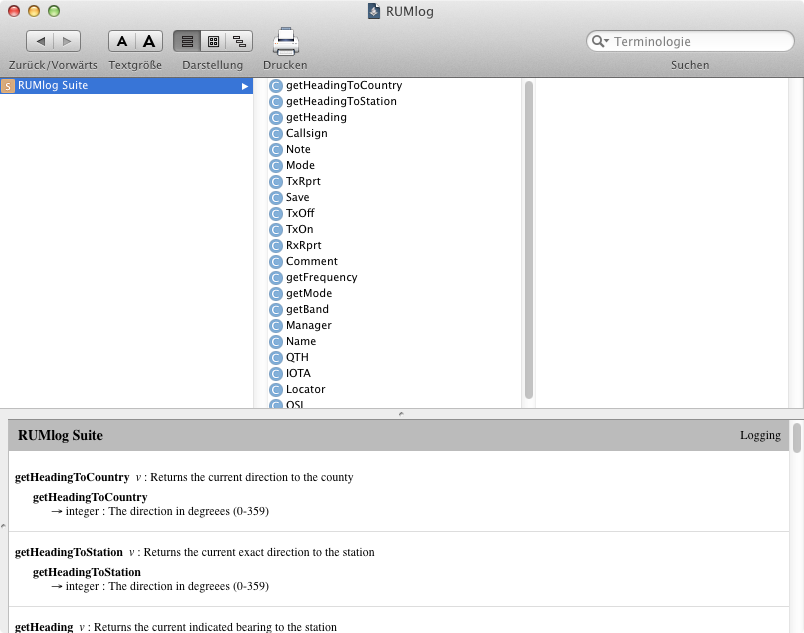Image resolution: width=804 pixels, height=633 pixels.
Task: Click the description pane vertical scrollbar
Action: coord(796,438)
